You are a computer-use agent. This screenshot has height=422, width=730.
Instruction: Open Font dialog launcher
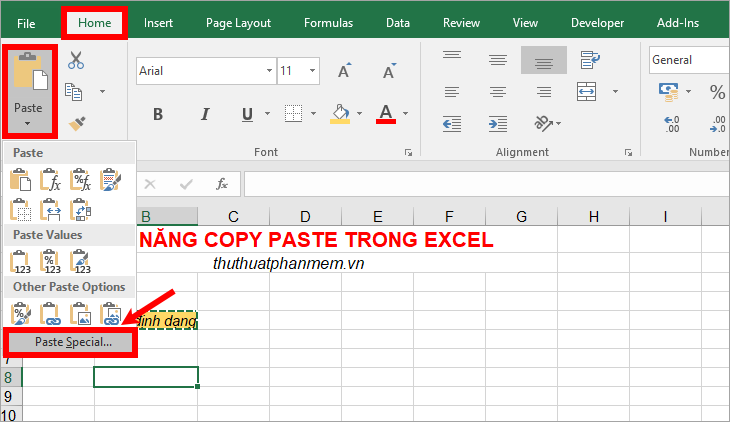point(408,152)
